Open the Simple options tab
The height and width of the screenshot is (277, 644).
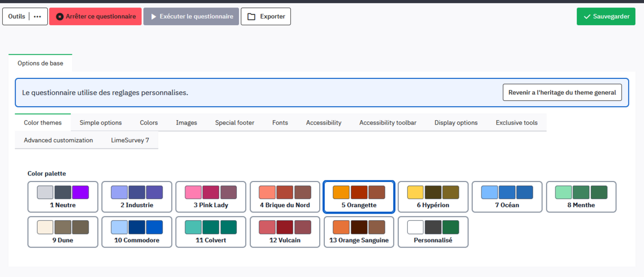click(101, 122)
